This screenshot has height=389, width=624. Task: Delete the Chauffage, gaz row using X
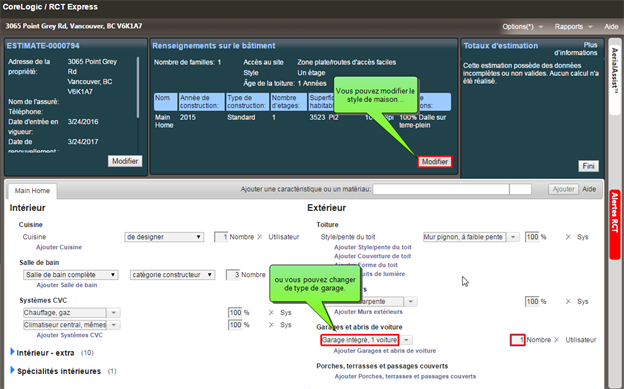coord(271,313)
